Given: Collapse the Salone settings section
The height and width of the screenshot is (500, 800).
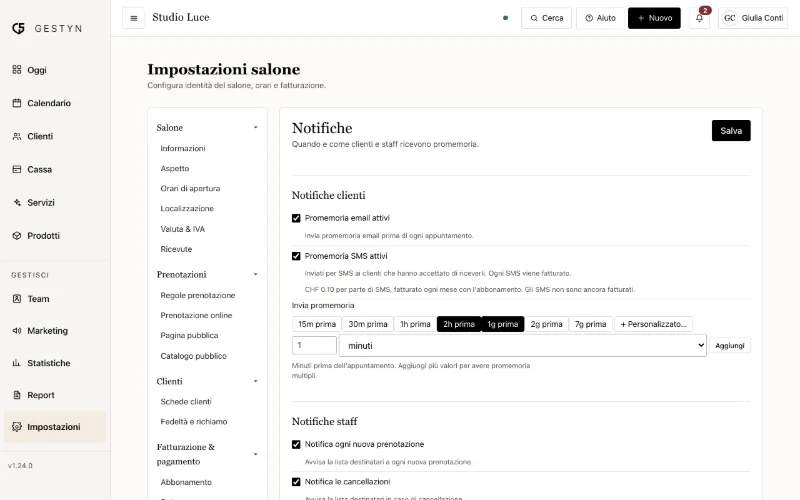Looking at the screenshot, I should pos(256,128).
